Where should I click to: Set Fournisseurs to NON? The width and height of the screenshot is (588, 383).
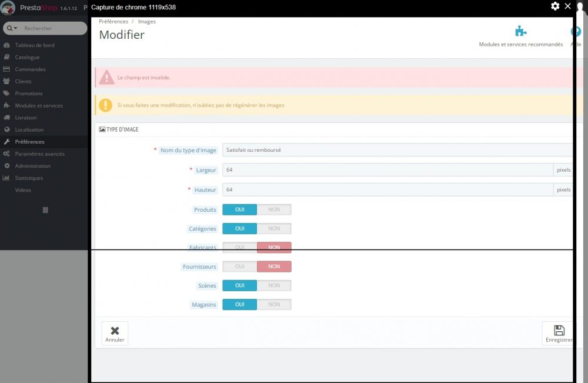pos(274,267)
